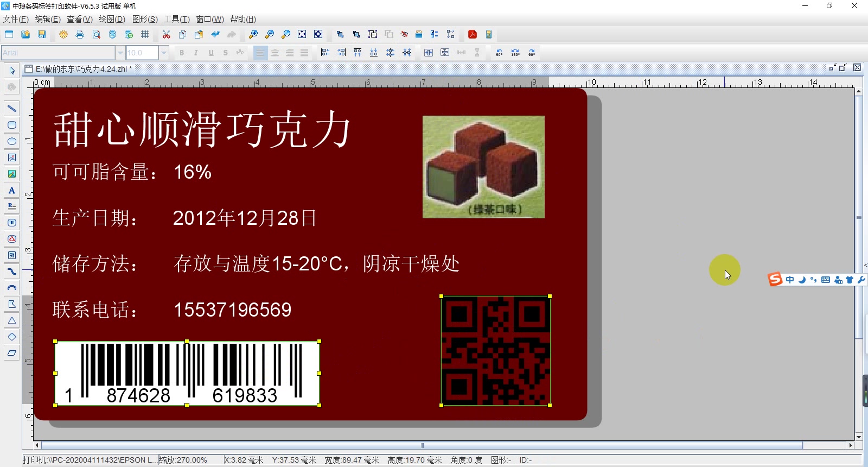
Task: Select the barcode drawing tool
Action: pyautogui.click(x=11, y=223)
